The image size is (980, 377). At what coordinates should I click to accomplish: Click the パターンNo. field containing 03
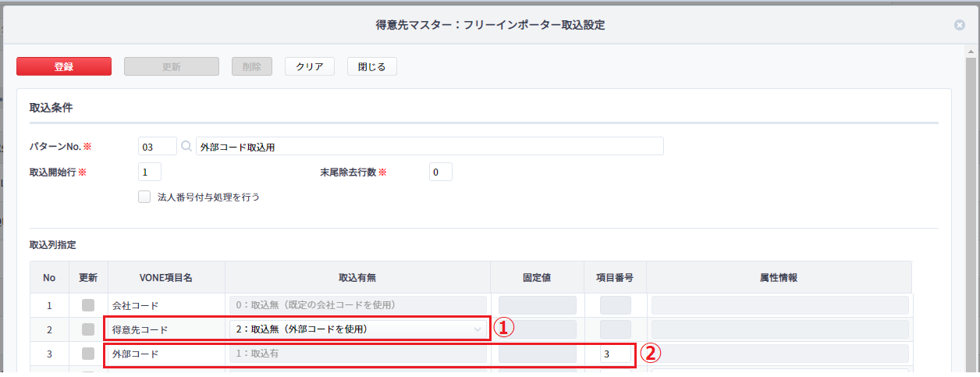[158, 146]
